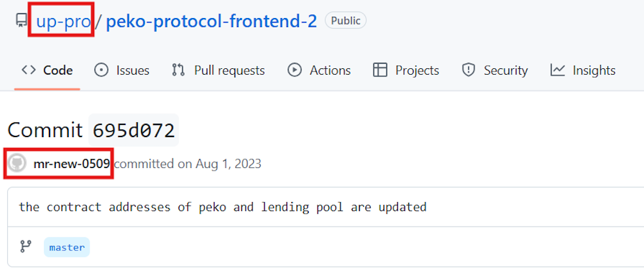
Task: Open the up-pro owner link
Action: [x=63, y=21]
